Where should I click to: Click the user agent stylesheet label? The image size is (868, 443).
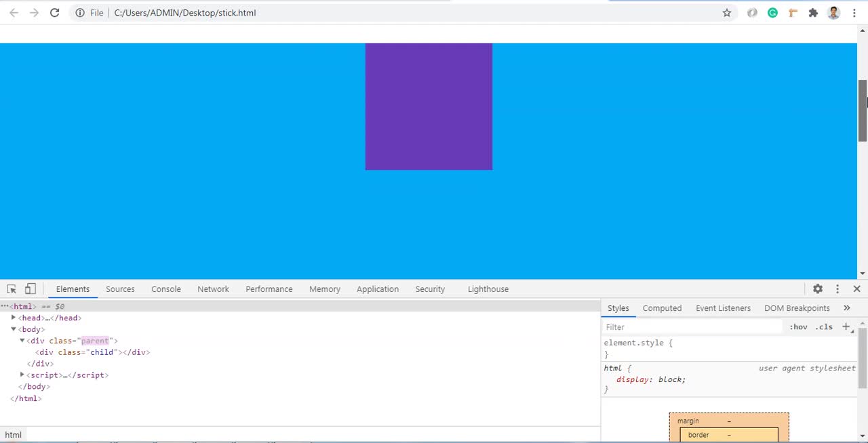click(807, 368)
